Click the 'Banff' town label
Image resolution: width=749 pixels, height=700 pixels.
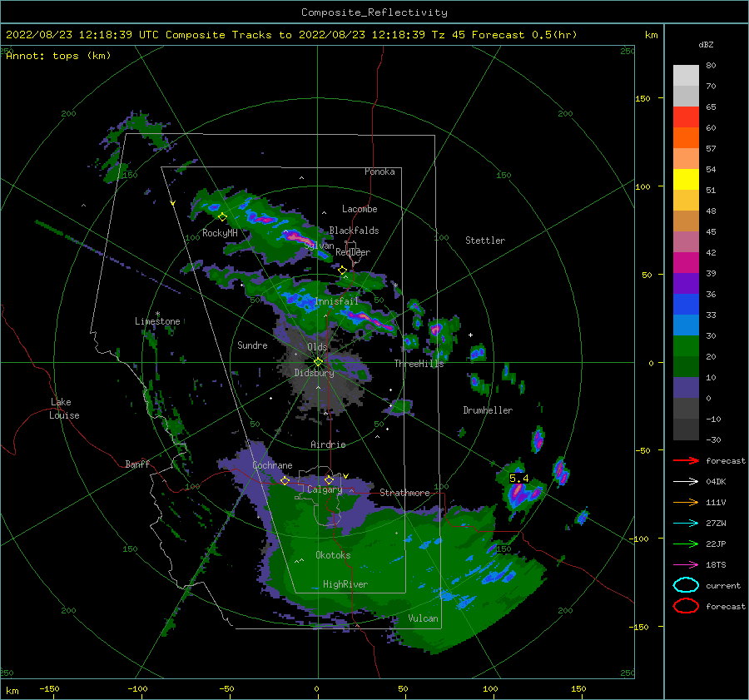point(137,464)
